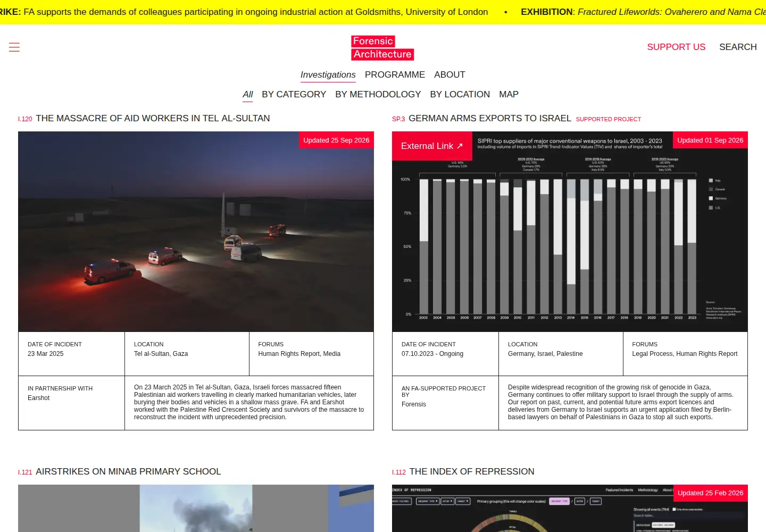Image resolution: width=766 pixels, height=532 pixels.
Task: Switch to the MAP view
Action: pos(509,95)
